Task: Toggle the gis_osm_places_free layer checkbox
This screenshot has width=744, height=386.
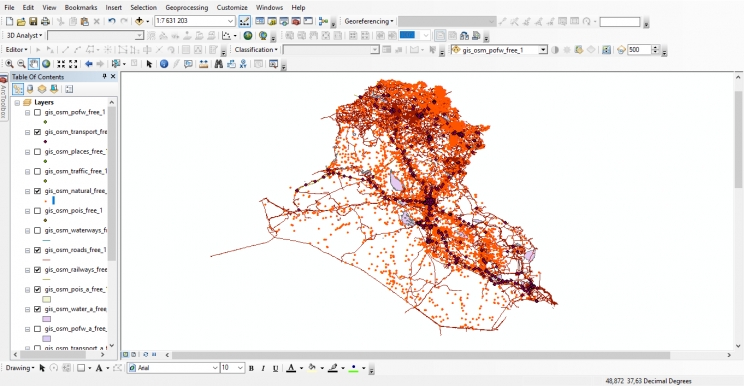Action: coord(37,152)
